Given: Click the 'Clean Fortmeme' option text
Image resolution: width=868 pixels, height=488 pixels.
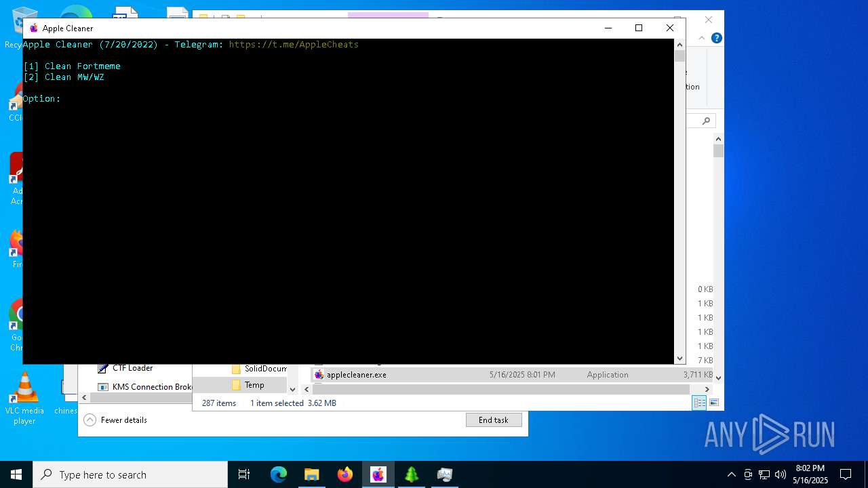Looking at the screenshot, I should (83, 66).
